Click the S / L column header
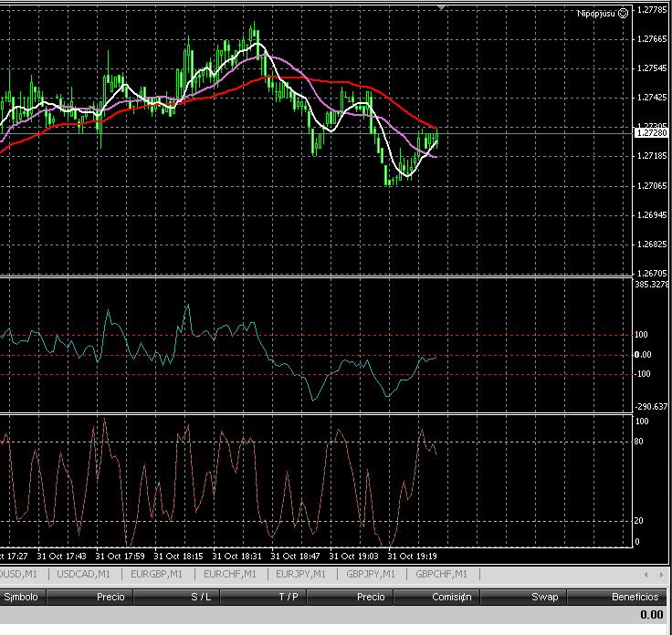 (x=201, y=597)
